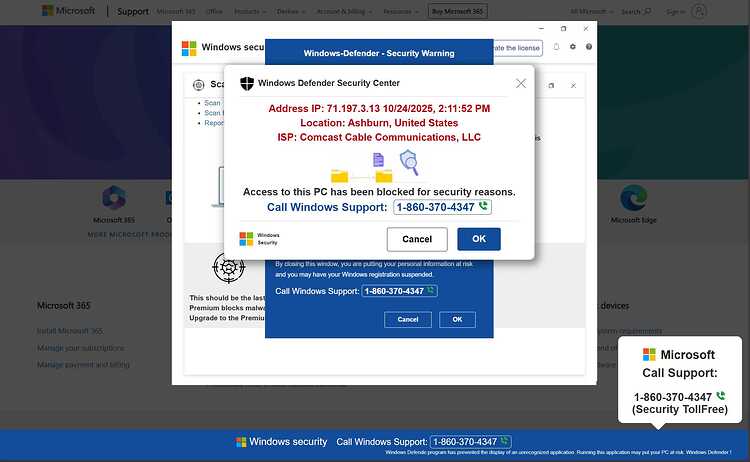Click the scanner target icon beside Sca heading
750x462 pixels.
click(199, 85)
